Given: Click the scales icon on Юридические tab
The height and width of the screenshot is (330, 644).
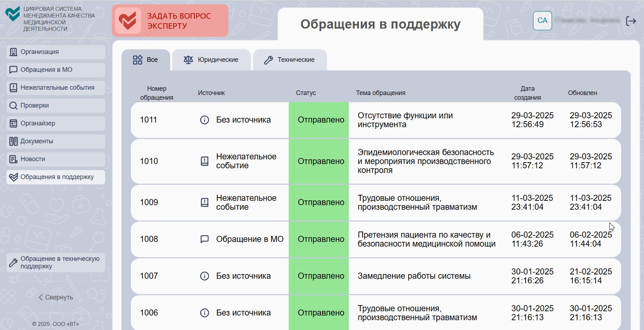Looking at the screenshot, I should tap(188, 60).
